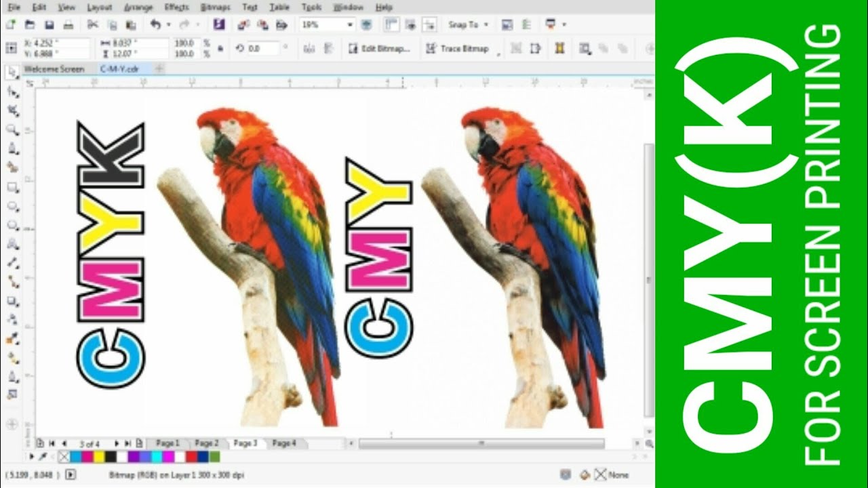
Task: Toggle Show Guidelines button
Action: [429, 24]
